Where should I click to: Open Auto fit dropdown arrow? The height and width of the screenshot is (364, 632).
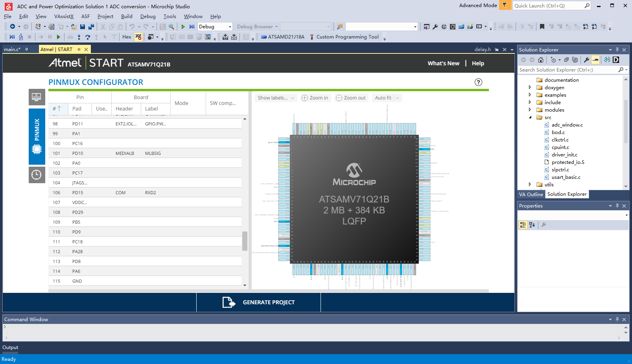(x=398, y=98)
